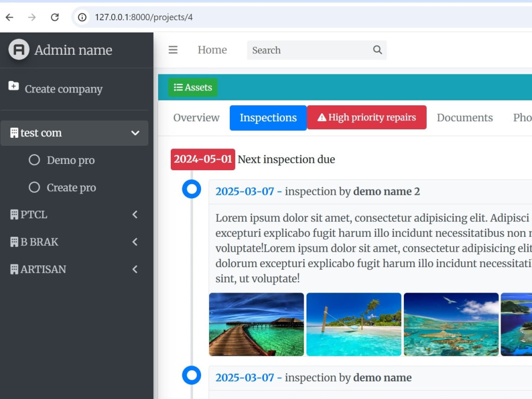The width and height of the screenshot is (532, 399).
Task: Expand the ARTISAN company menu
Action: [x=74, y=269]
